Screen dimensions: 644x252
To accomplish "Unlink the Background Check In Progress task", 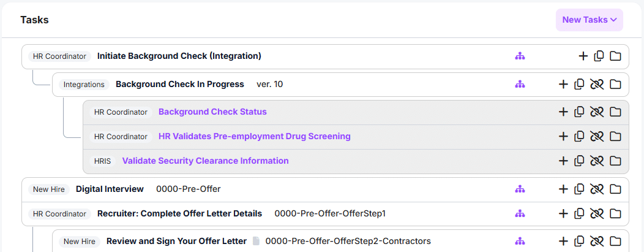I will point(597,85).
